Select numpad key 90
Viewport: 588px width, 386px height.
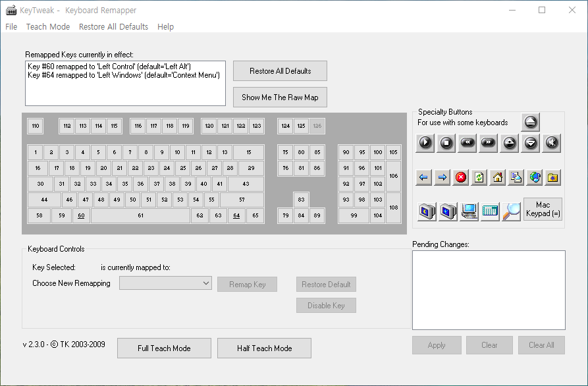346,152
